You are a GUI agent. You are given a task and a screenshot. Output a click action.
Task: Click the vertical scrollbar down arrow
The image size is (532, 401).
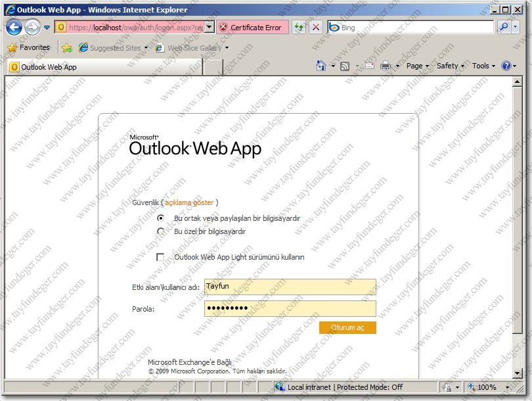517,373
